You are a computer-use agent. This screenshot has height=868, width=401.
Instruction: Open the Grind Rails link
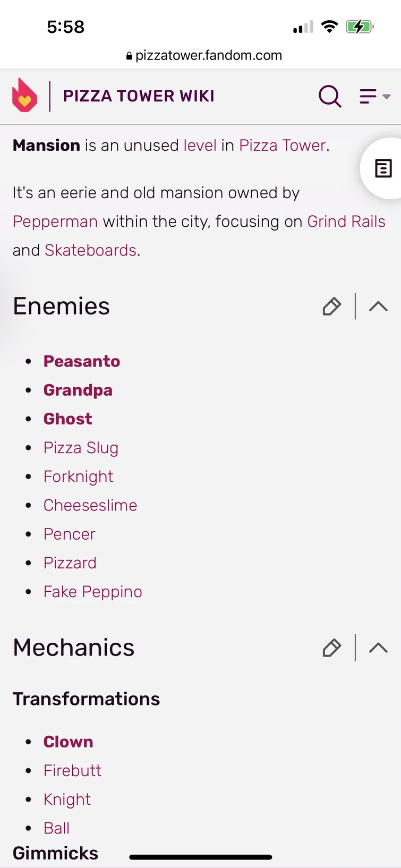tap(346, 222)
